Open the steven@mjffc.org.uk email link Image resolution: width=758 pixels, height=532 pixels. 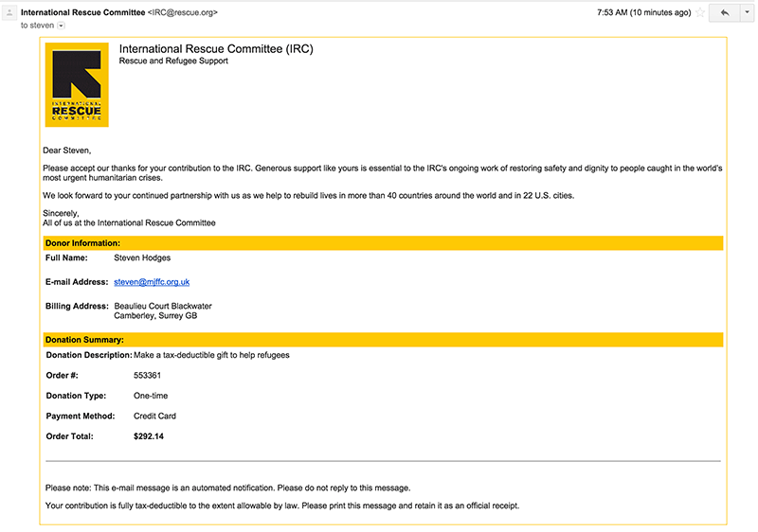point(152,282)
